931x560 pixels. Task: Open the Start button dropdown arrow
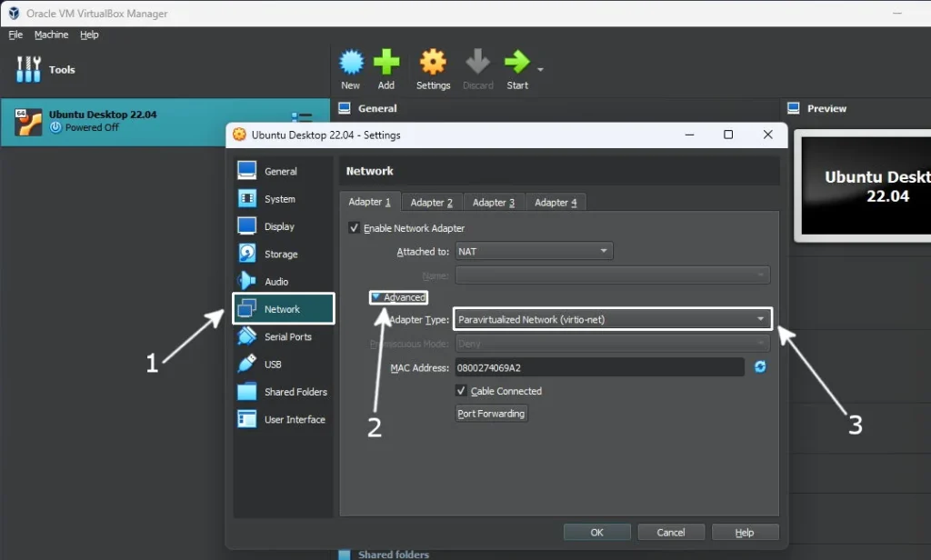click(540, 69)
